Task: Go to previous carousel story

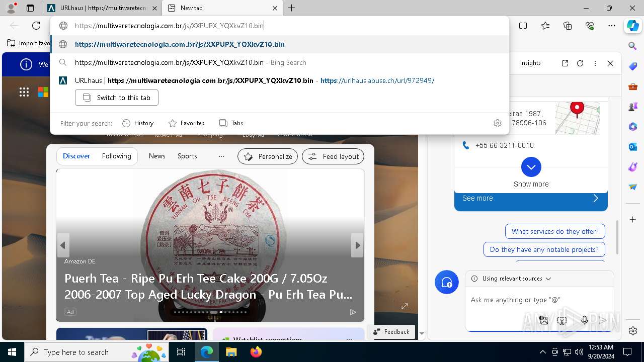Action: pos(63,245)
